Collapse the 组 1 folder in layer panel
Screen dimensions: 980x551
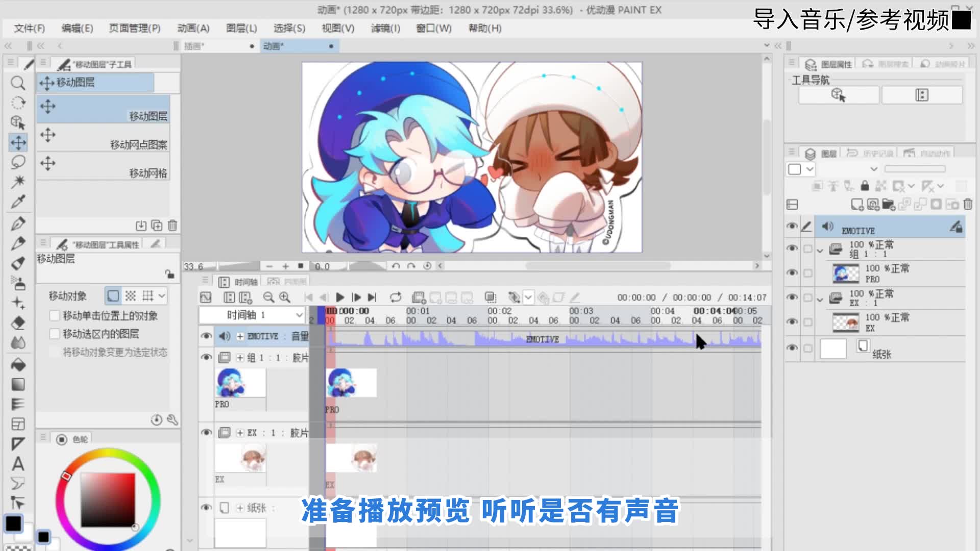click(820, 251)
